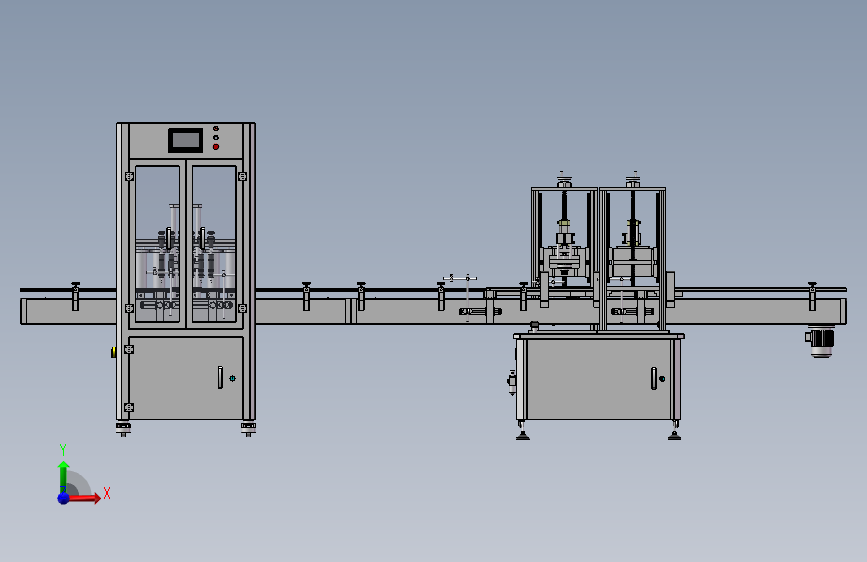Select the blue Z axis ball of the triad
This screenshot has height=562, width=867.
pos(64,498)
